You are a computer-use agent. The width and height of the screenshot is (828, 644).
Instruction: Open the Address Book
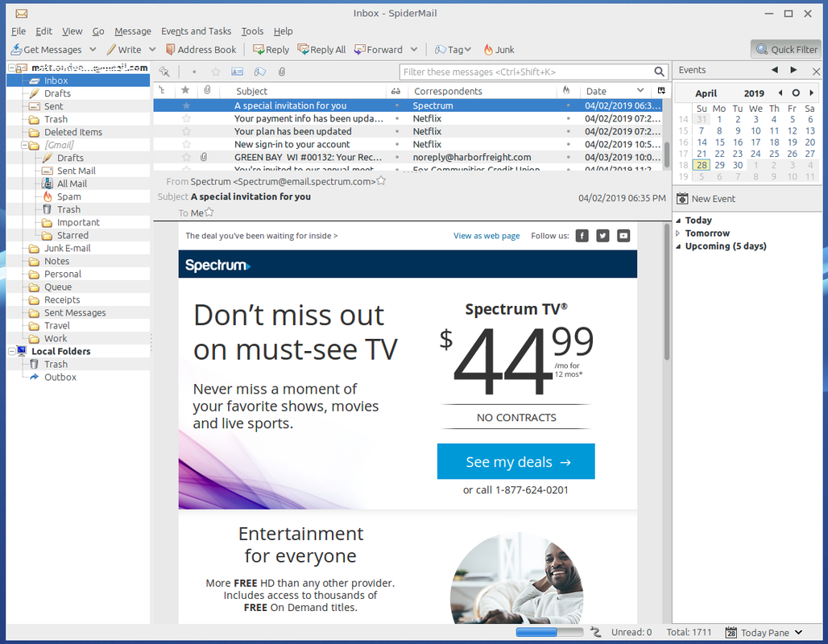[x=201, y=50]
